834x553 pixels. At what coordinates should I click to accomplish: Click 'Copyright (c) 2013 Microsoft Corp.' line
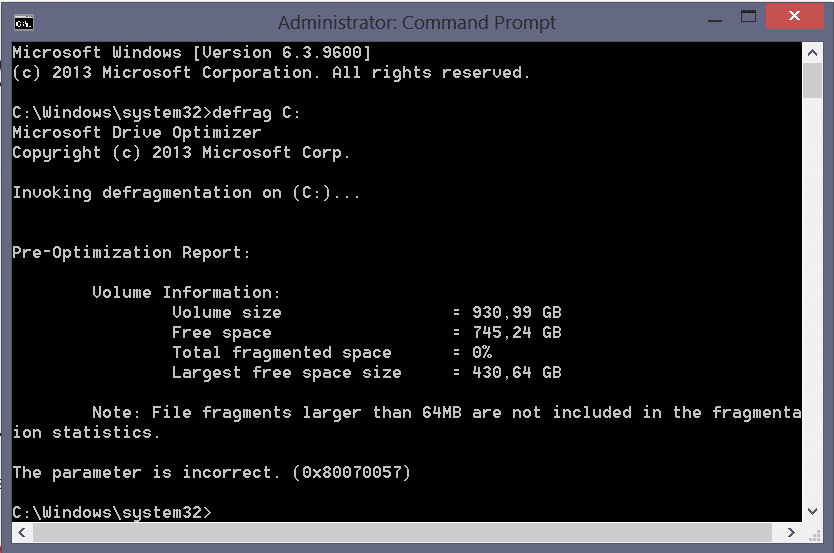181,153
